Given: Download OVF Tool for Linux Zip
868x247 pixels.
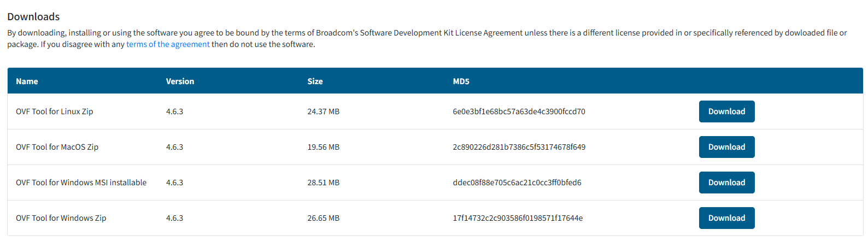Looking at the screenshot, I should point(726,111).
